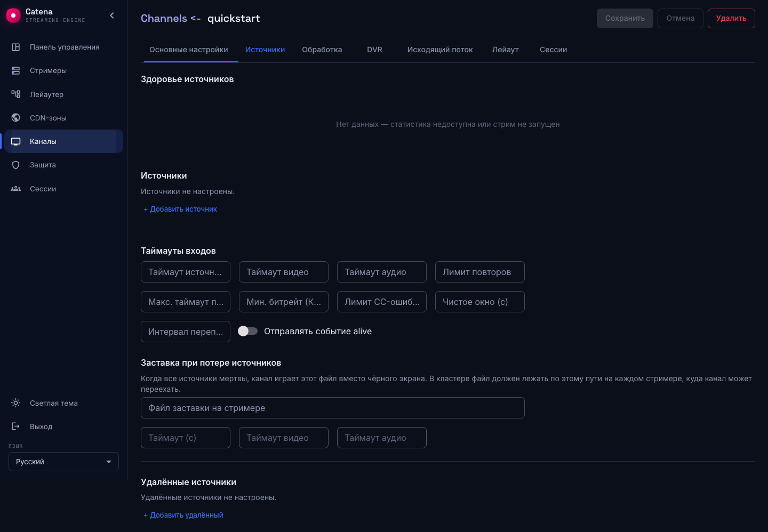Click the Catena logo icon

click(x=13, y=15)
